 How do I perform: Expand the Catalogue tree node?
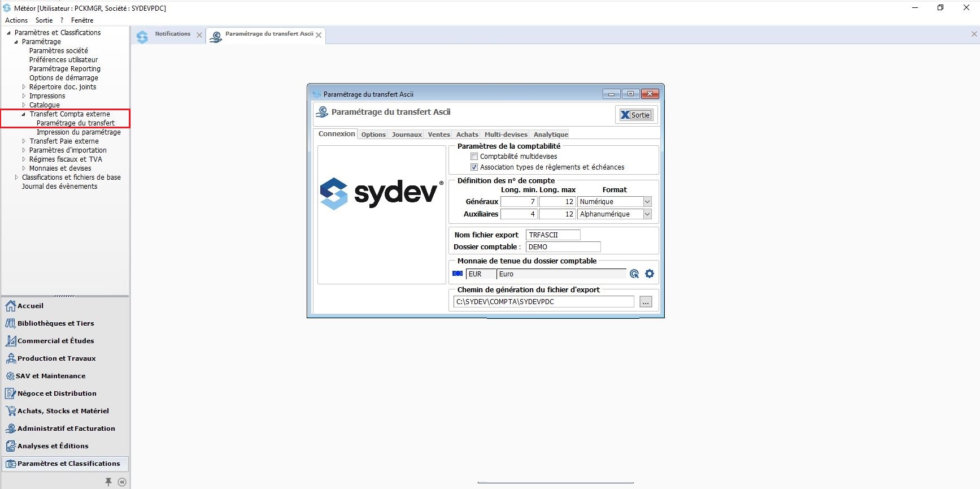(24, 105)
